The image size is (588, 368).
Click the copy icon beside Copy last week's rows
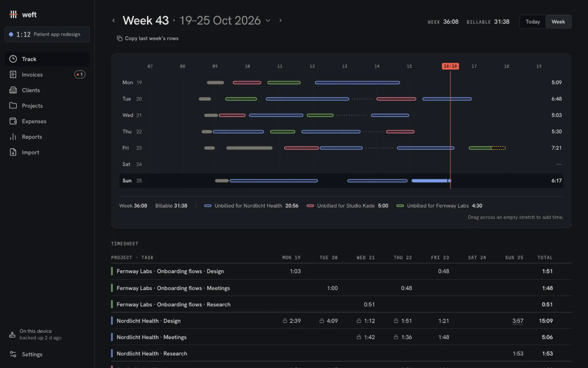[x=120, y=38]
